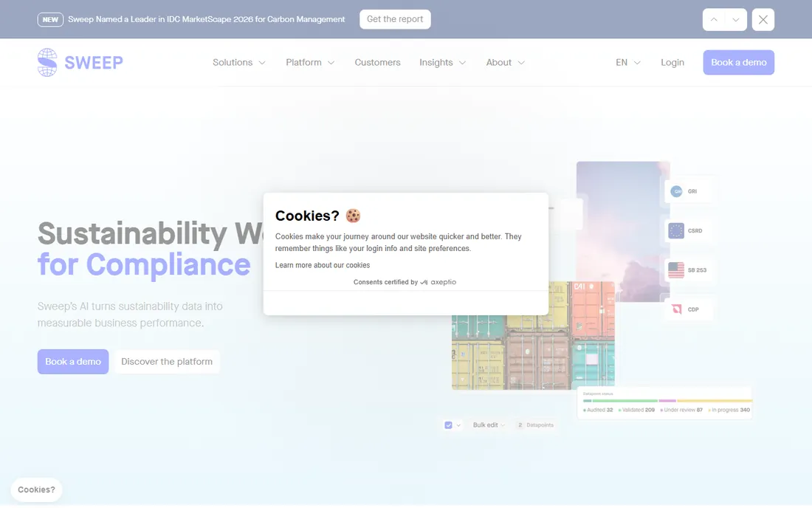Open the Bulk edit dropdown
Image resolution: width=812 pixels, height=508 pixels.
click(x=489, y=425)
